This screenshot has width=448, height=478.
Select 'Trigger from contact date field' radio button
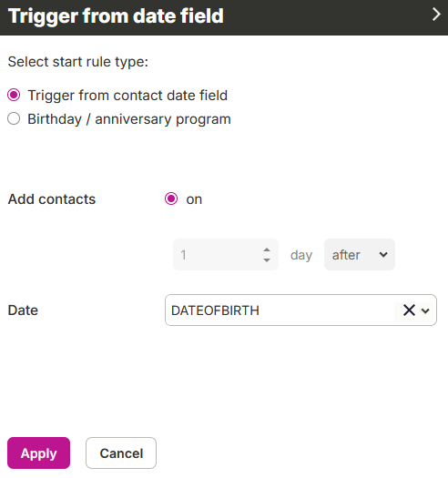tap(14, 95)
